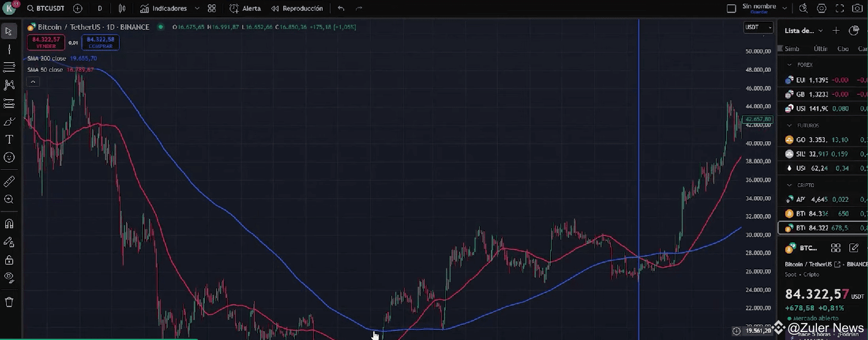Click the red VENDER sell button
This screenshot has height=340, width=868.
[x=46, y=42]
